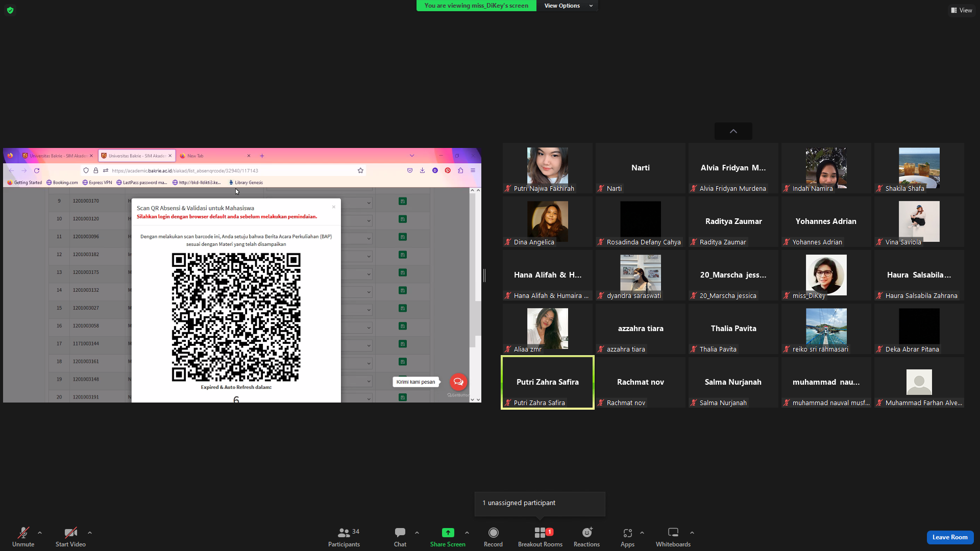
Task: Select the active Universitas Bakrie SIM Akademik tab
Action: pos(136,156)
